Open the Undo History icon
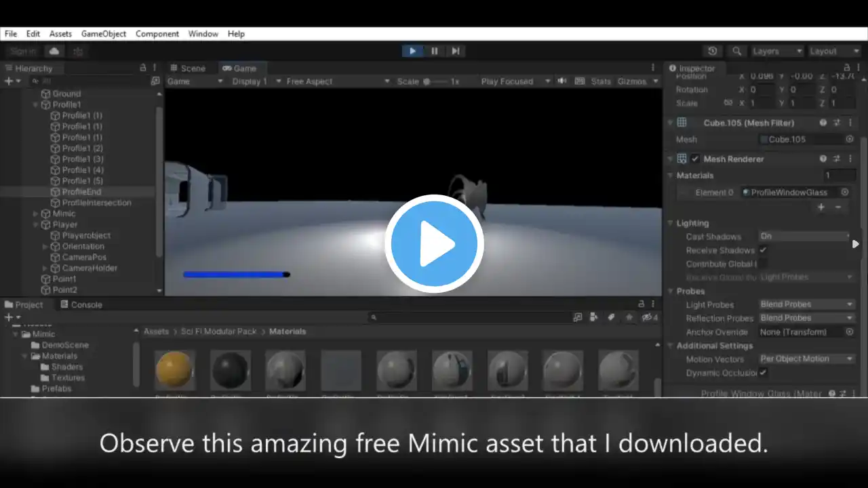 tap(712, 52)
